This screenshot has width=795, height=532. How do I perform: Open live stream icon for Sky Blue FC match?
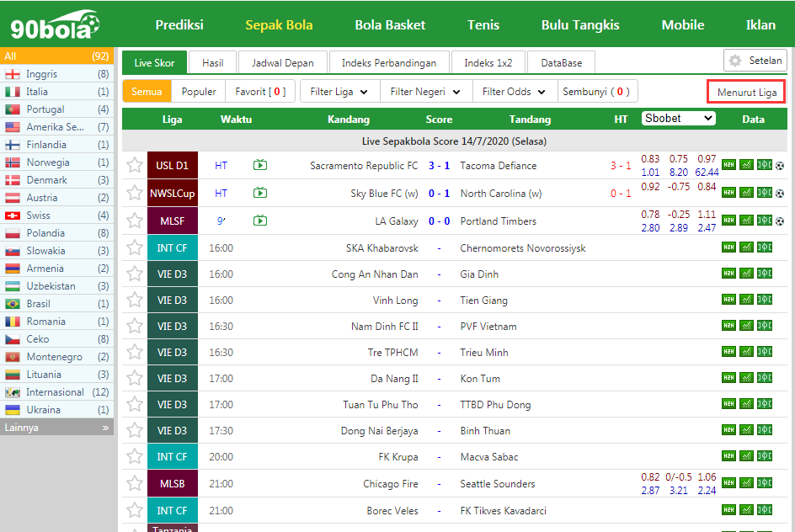(260, 193)
